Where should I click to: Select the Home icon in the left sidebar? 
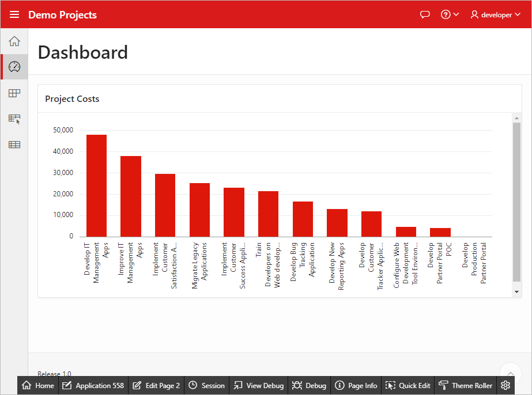(14, 41)
